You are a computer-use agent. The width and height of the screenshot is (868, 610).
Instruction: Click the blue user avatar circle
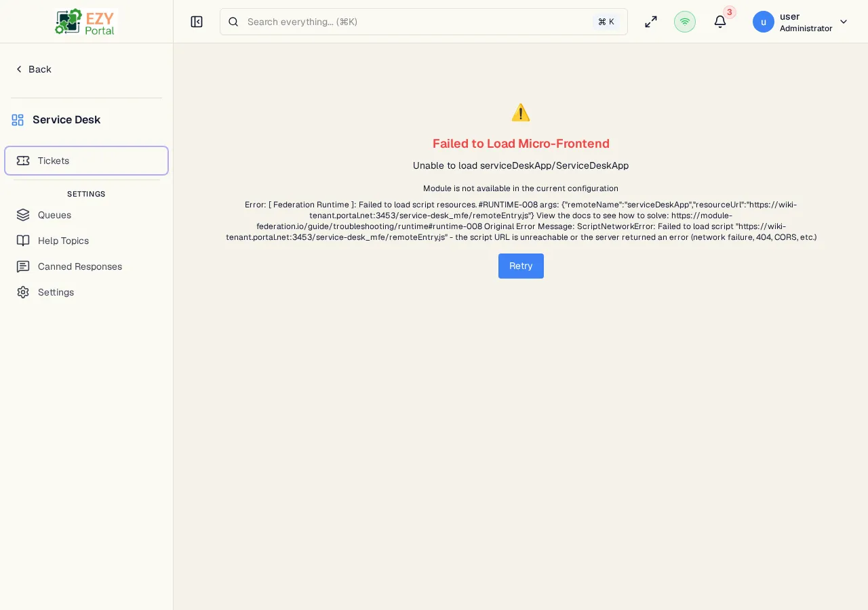click(764, 22)
